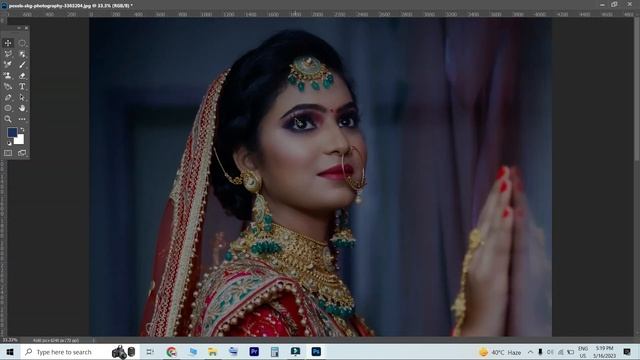This screenshot has width=640, height=360.
Task: Toggle Quick Mask mode icon
Action: coord(8,153)
